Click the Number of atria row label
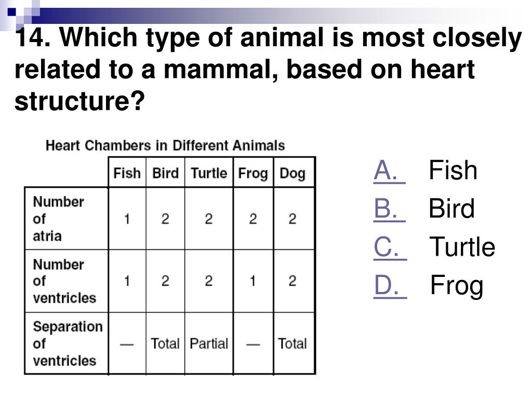The image size is (532, 399). [x=58, y=219]
